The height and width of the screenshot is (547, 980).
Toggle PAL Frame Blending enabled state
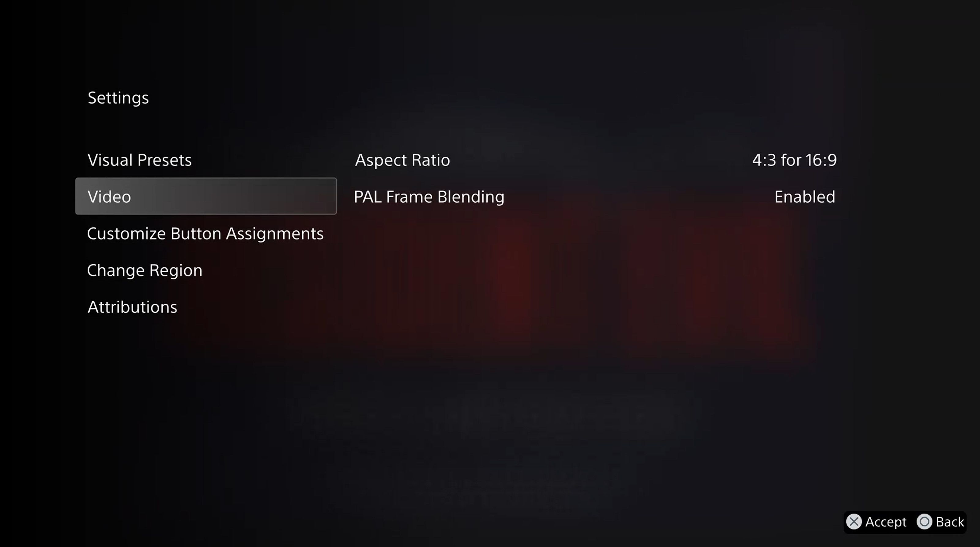805,196
